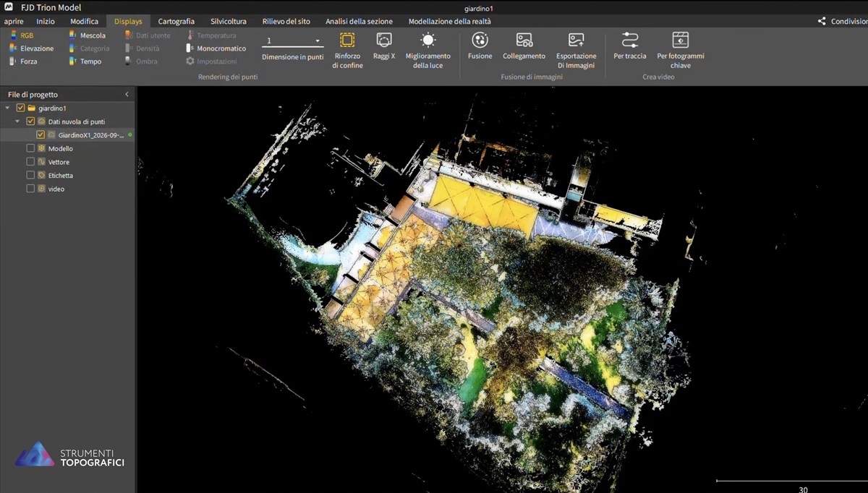The image size is (868, 493).
Task: Go to Analisi della sezione tab
Action: pyautogui.click(x=359, y=21)
